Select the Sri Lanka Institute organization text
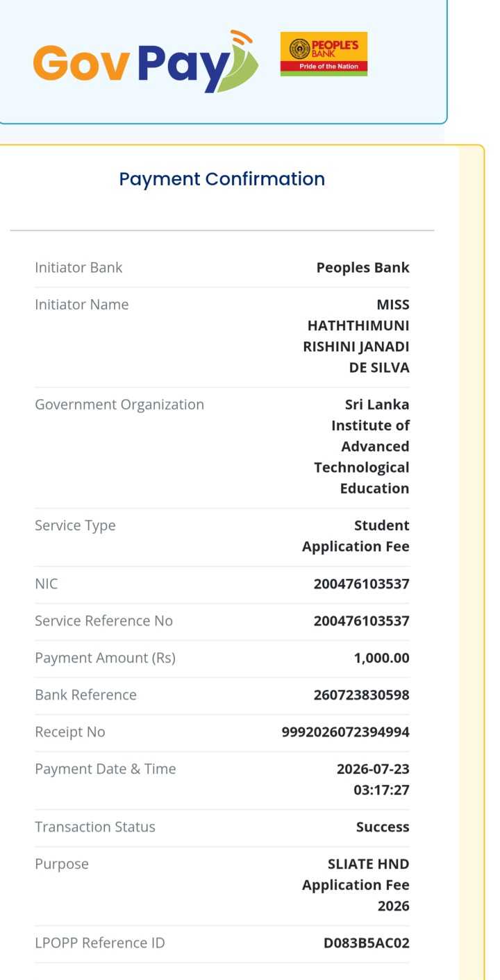The height and width of the screenshot is (980, 500). [x=362, y=447]
